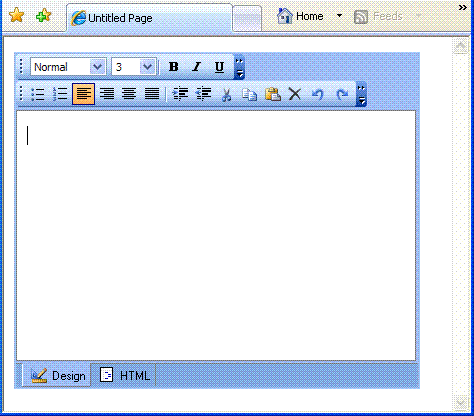Screen dimensions: 474x416
Task: Delete using the X icon
Action: tap(295, 94)
